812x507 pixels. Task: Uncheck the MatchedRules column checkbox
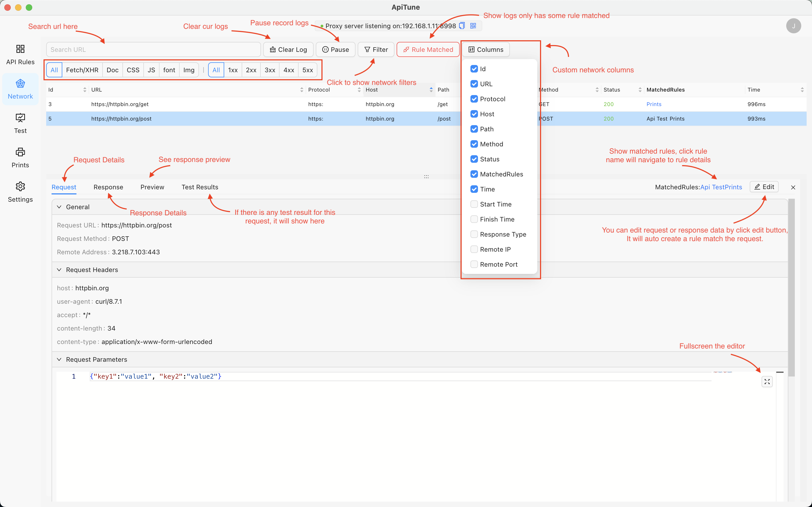coord(474,174)
